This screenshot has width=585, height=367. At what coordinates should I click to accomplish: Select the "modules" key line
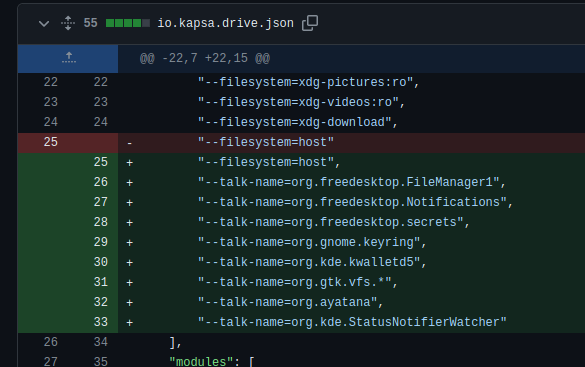click(x=212, y=361)
